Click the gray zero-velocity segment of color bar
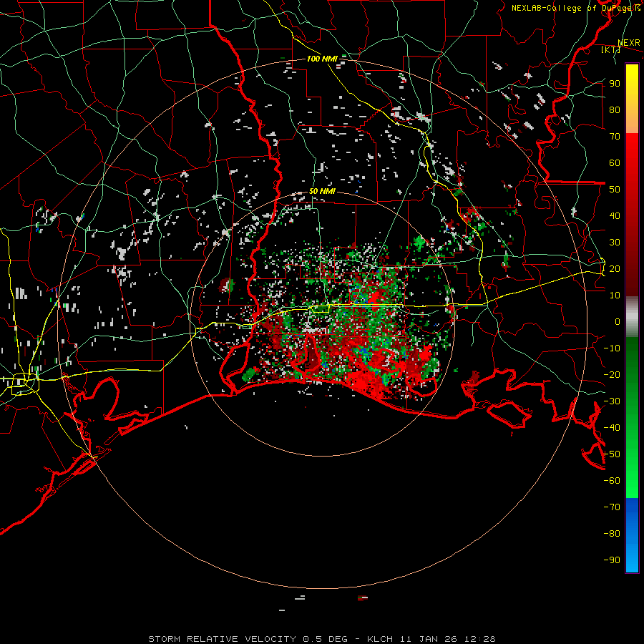Screen dimensions: 644x644 tap(632, 316)
